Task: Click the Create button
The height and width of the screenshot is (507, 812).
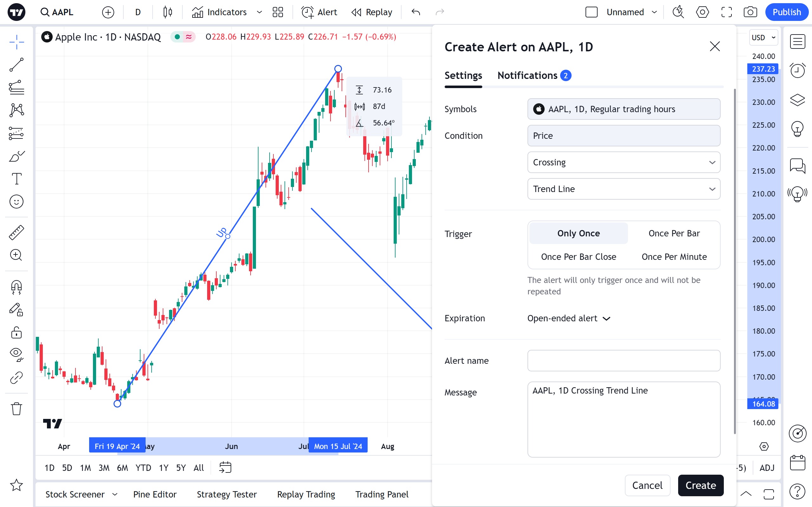Action: 701,485
